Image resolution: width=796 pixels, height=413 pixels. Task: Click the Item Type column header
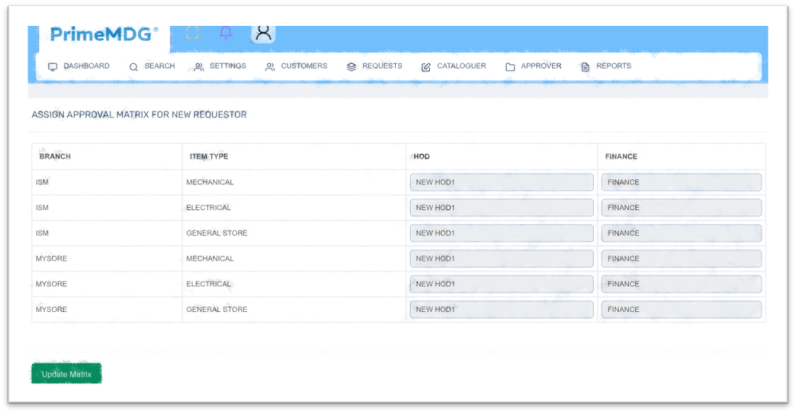click(209, 157)
